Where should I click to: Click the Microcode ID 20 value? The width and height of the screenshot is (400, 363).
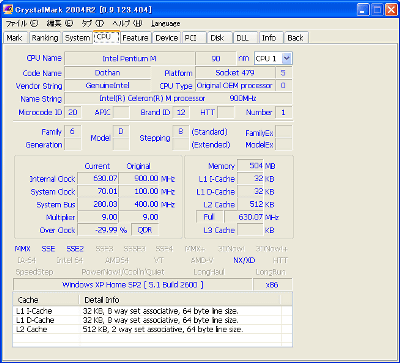73,112
